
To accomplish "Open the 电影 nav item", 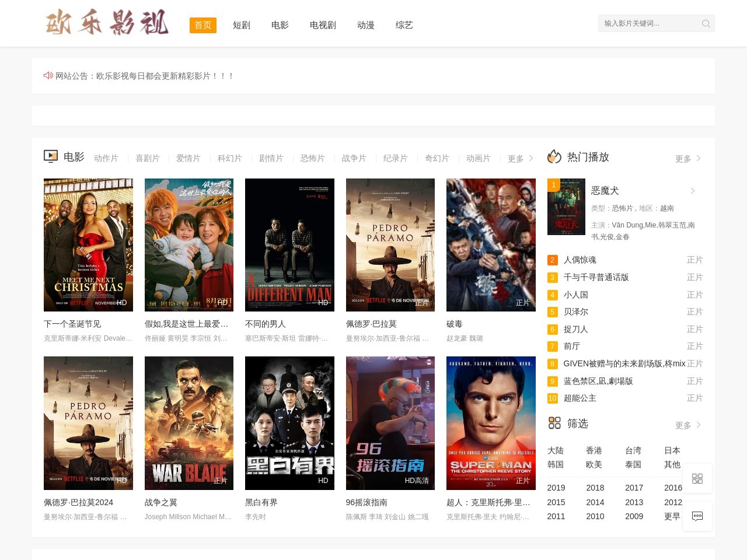I will coord(280,25).
